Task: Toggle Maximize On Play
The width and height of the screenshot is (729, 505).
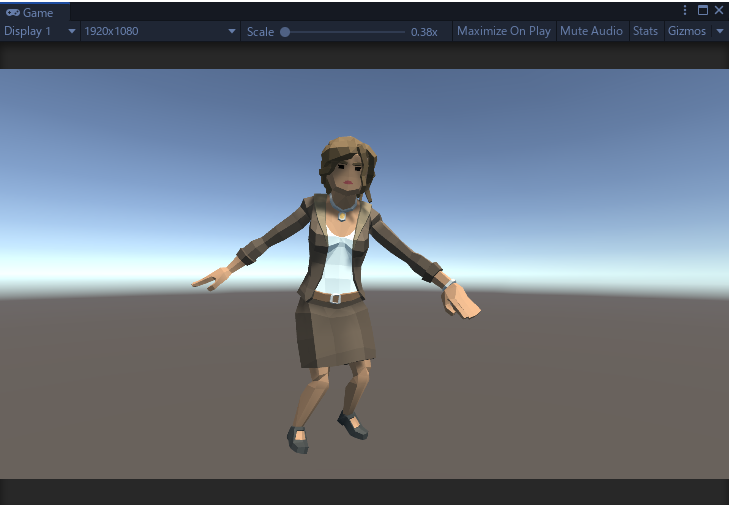Action: pos(504,31)
